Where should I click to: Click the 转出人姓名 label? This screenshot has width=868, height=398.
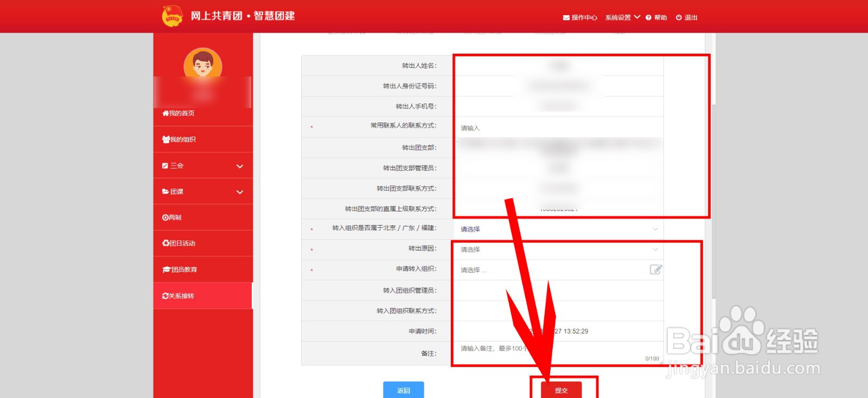[419, 66]
